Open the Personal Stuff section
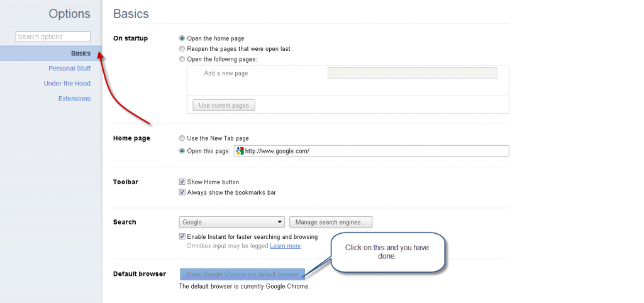Image resolution: width=644 pixels, height=303 pixels. [x=69, y=68]
